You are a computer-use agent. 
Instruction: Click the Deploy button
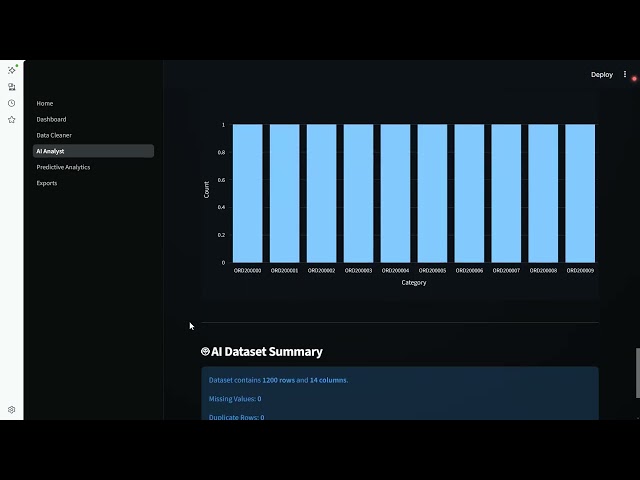[602, 75]
